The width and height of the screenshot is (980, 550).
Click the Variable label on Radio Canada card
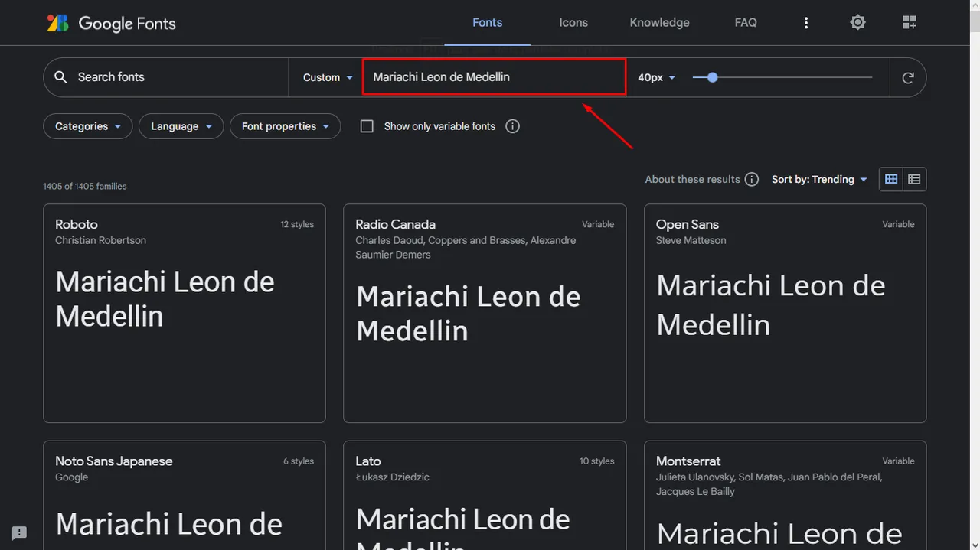tap(598, 224)
